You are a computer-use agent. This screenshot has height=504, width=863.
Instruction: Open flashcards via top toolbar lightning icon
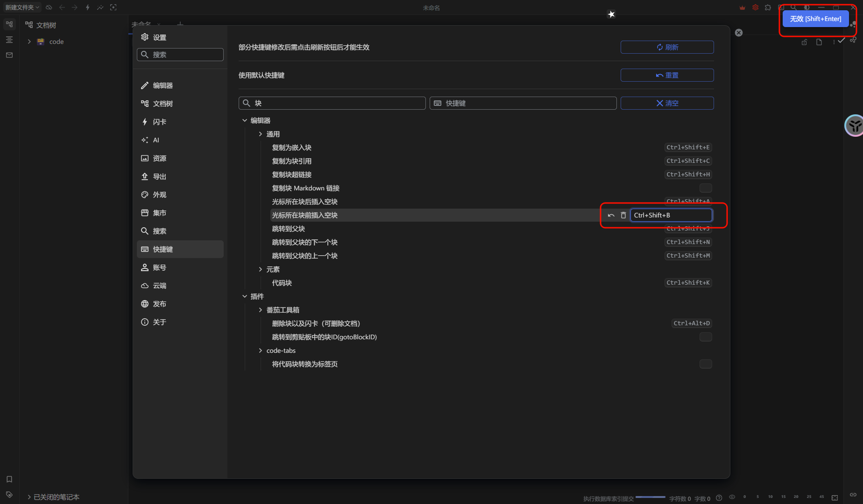tap(88, 7)
